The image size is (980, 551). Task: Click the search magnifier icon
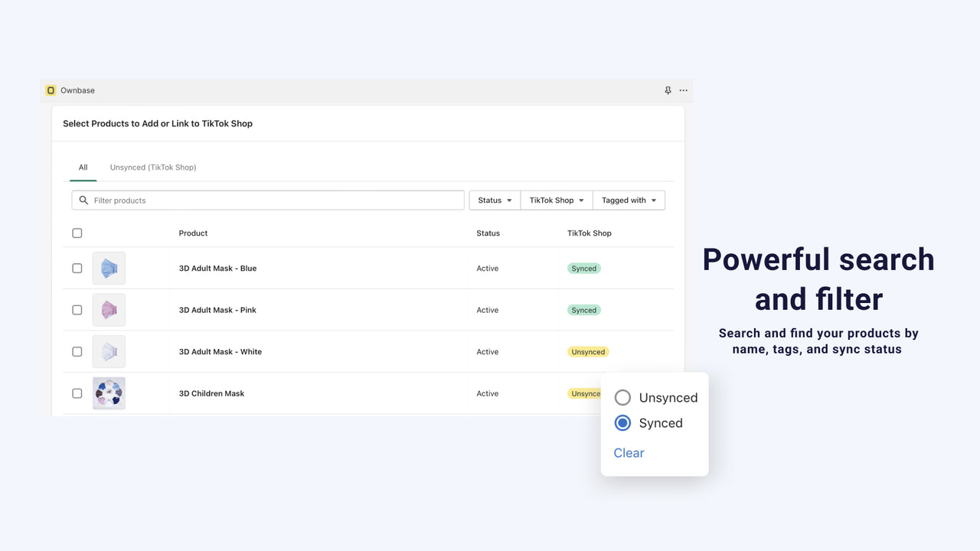(x=83, y=200)
